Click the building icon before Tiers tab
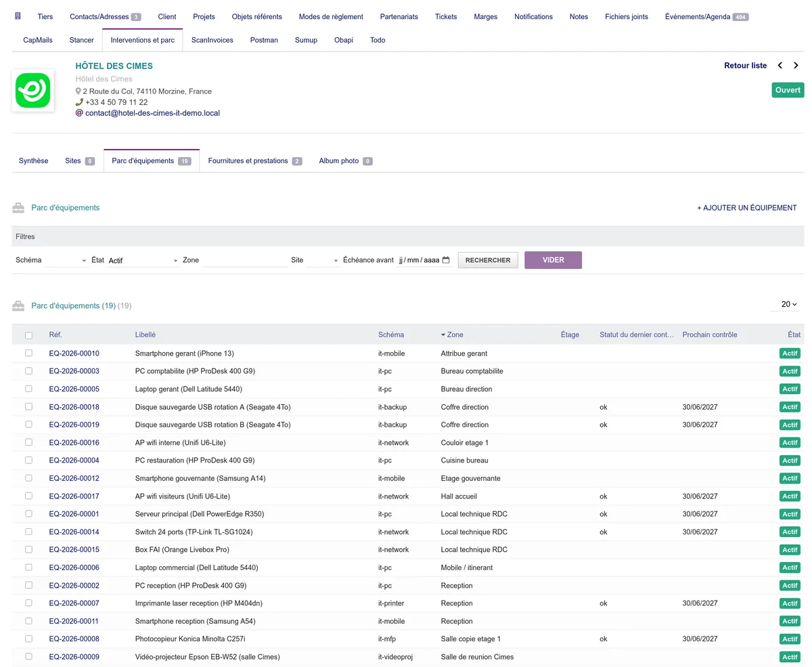Screen dimensions: 812x667 tap(17, 16)
